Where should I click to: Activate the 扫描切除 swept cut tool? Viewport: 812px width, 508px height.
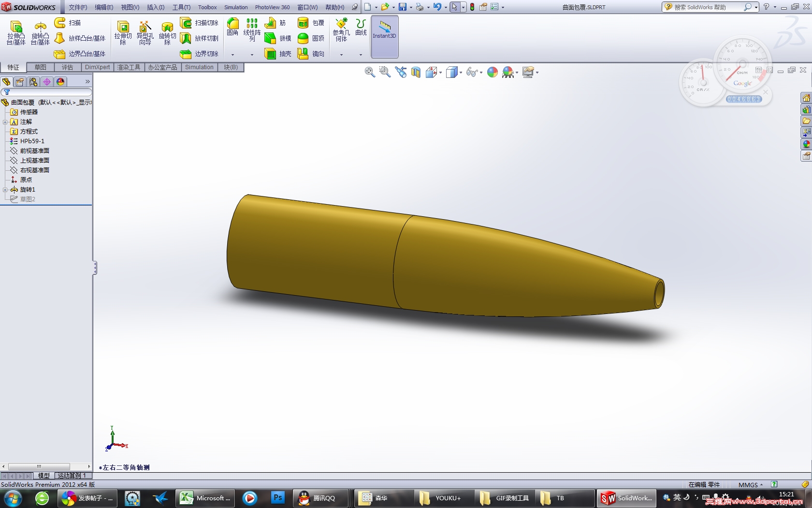pos(199,23)
